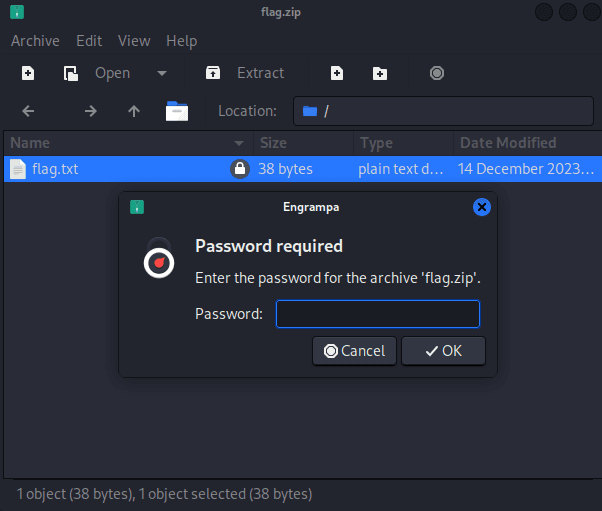
Task: Click Cancel in the password dialog
Action: click(354, 351)
